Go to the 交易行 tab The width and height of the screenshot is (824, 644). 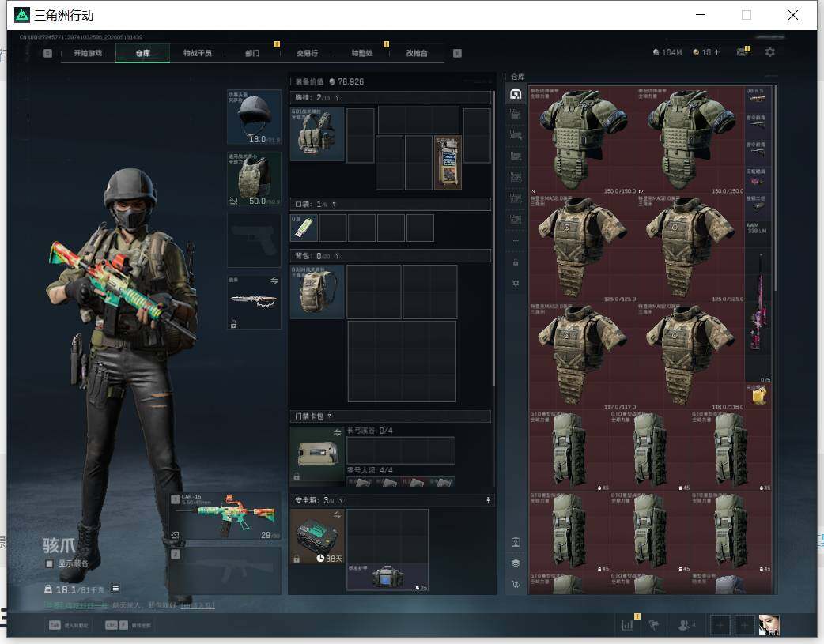(x=308, y=53)
